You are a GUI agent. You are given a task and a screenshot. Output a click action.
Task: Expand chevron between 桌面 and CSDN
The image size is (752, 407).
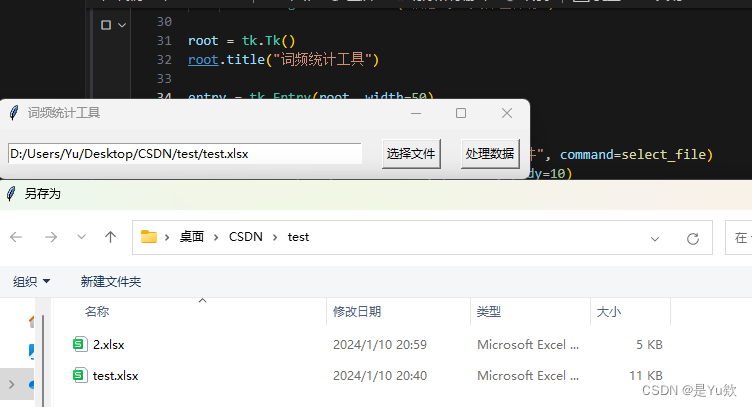coord(216,237)
